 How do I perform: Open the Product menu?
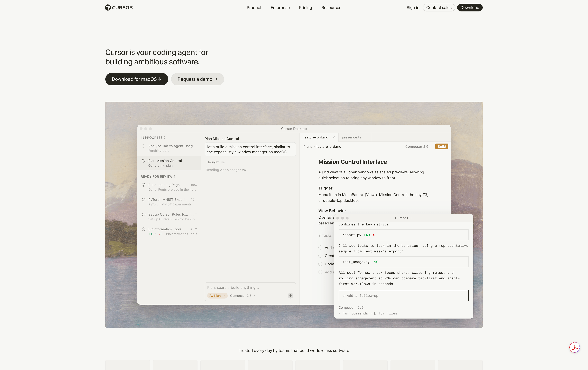pyautogui.click(x=254, y=8)
